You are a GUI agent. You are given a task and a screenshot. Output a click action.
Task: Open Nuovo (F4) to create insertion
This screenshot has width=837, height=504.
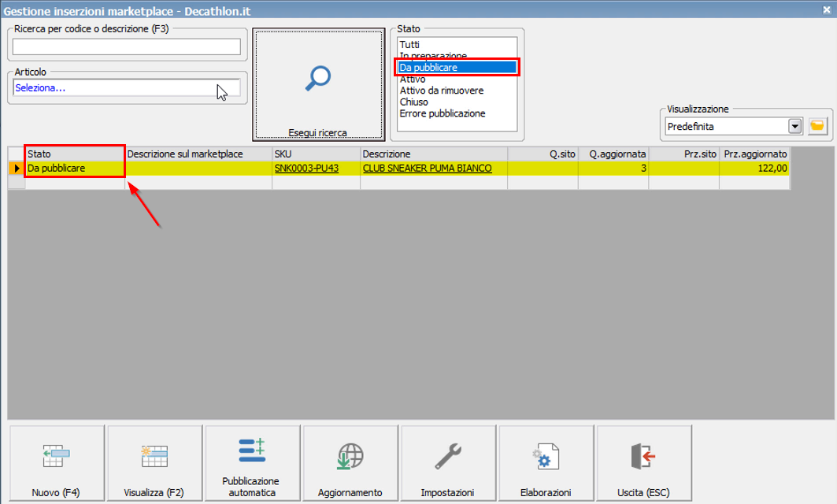(x=57, y=463)
